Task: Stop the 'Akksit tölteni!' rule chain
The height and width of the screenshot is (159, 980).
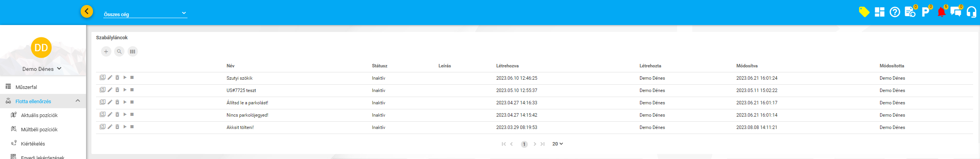Action: coord(132,127)
